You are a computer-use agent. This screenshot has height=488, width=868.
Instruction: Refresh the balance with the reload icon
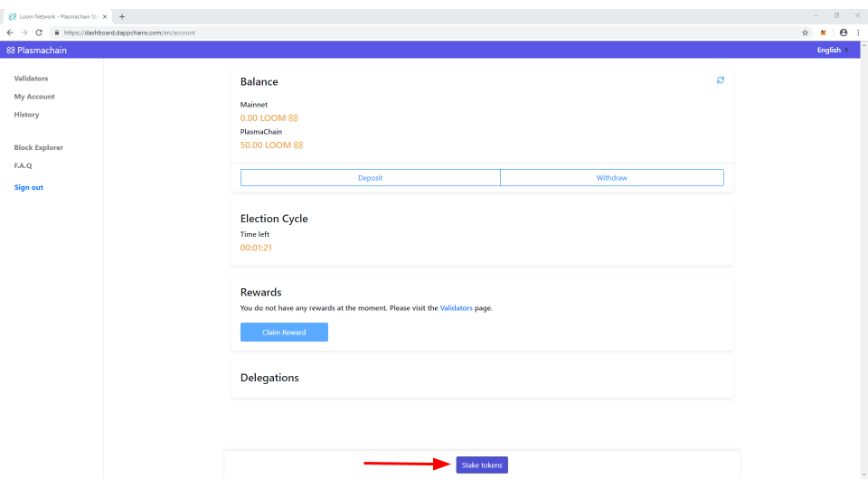721,80
